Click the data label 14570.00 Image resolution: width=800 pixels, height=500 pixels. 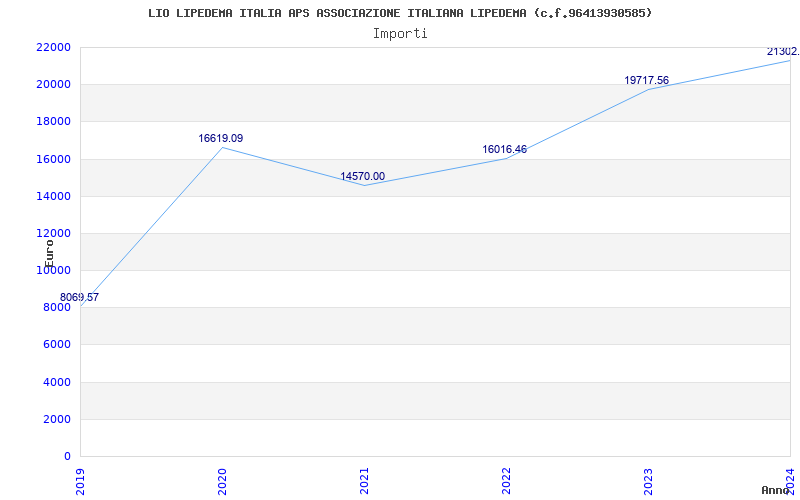tap(362, 177)
